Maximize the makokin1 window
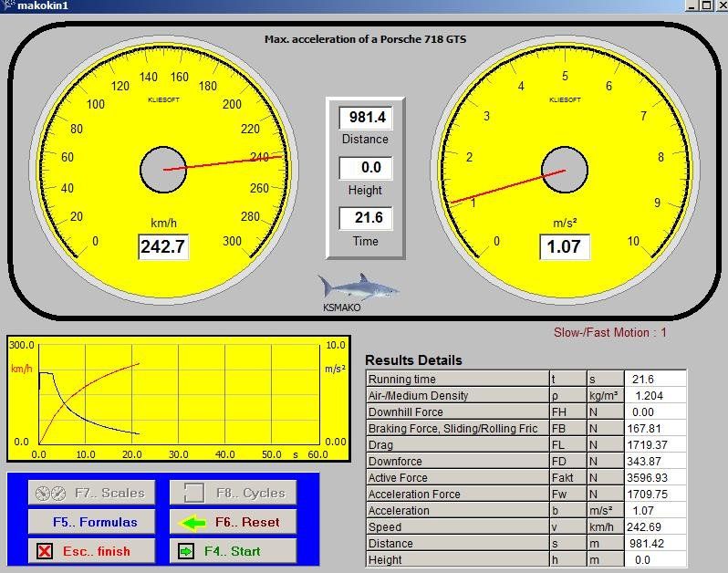728x573 pixels. click(x=706, y=5)
